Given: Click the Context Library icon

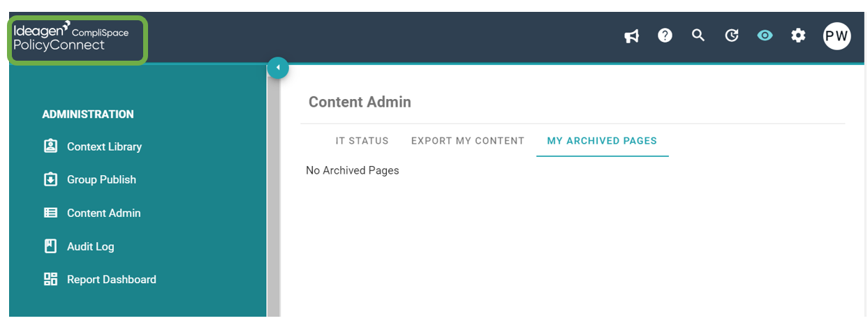Looking at the screenshot, I should (50, 146).
